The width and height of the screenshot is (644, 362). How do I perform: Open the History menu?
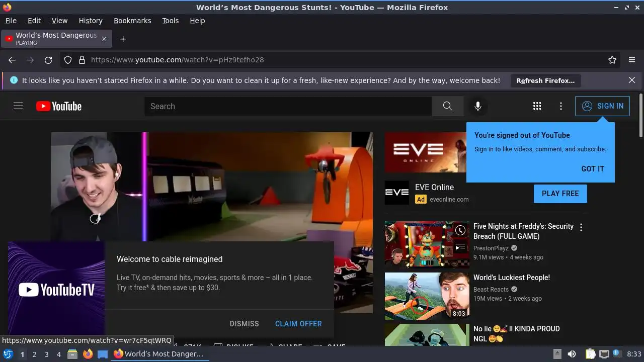pos(91,21)
